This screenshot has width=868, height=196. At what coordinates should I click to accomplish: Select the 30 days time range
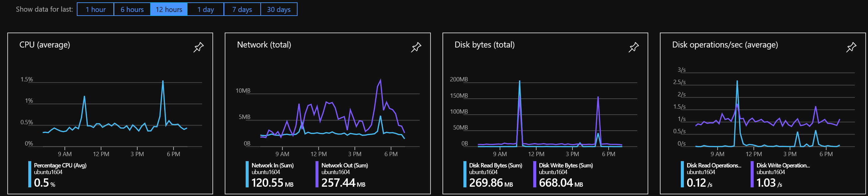coord(278,9)
